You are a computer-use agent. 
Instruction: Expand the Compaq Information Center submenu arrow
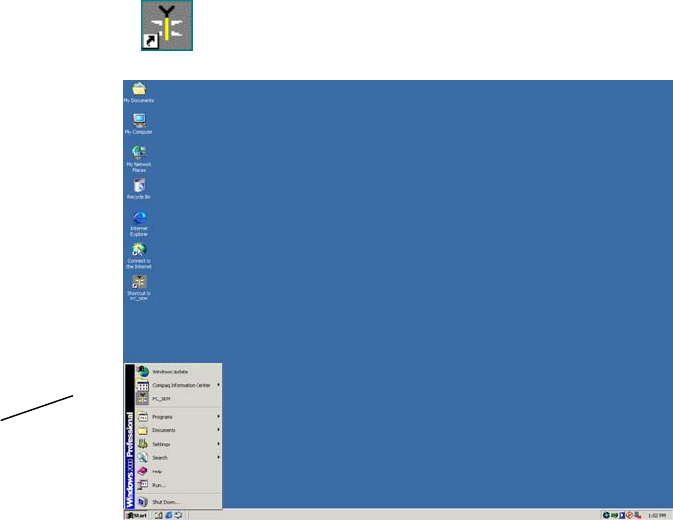click(218, 385)
